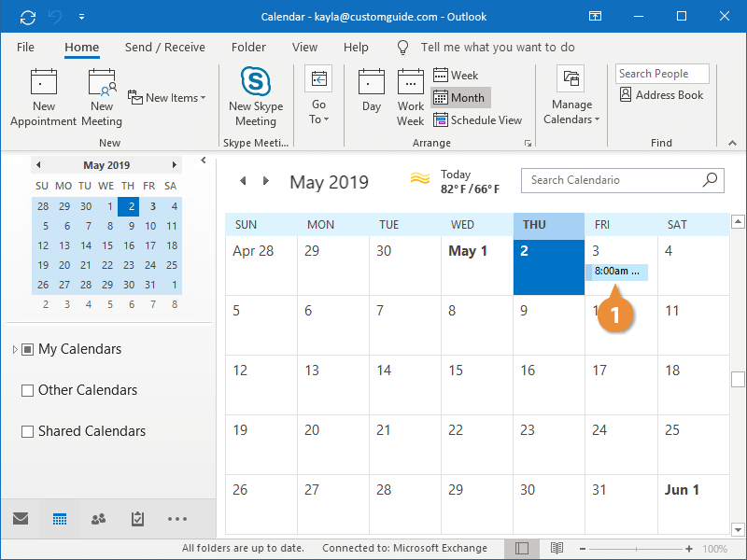Open Tasks view in navigation bar
This screenshot has width=747, height=560.
[x=138, y=520]
